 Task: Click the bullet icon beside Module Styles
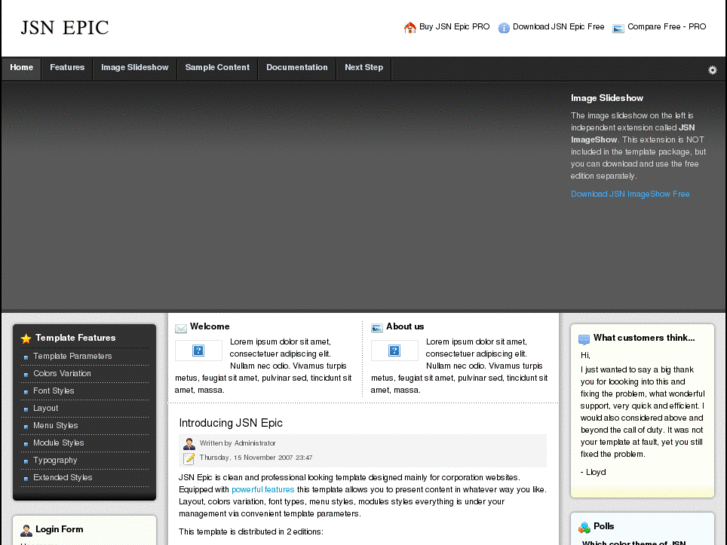pos(26,444)
